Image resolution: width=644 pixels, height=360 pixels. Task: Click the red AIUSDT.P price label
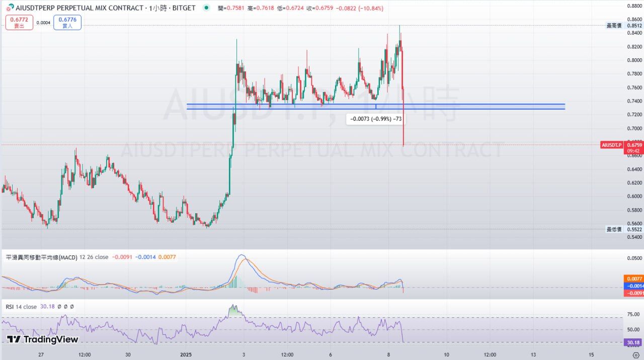pos(612,145)
